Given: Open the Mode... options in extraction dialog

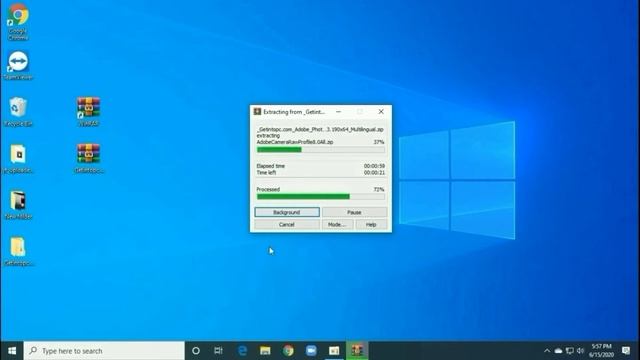Looking at the screenshot, I should [x=337, y=224].
